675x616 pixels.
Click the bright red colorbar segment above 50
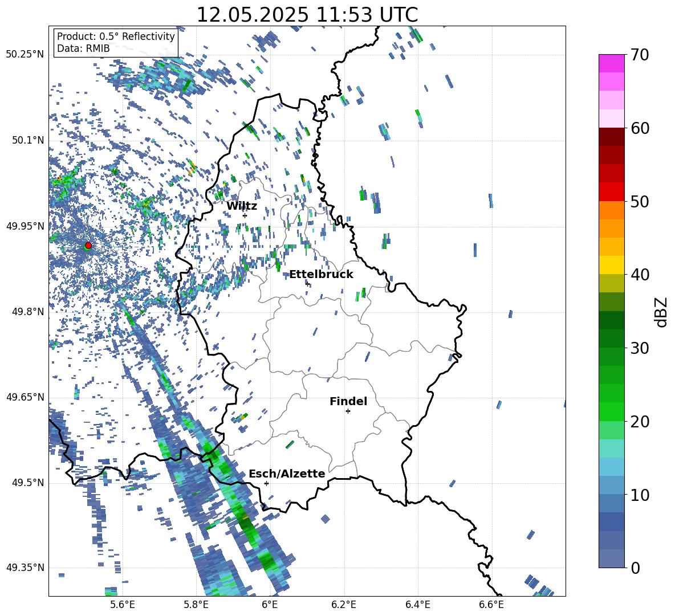(x=611, y=192)
